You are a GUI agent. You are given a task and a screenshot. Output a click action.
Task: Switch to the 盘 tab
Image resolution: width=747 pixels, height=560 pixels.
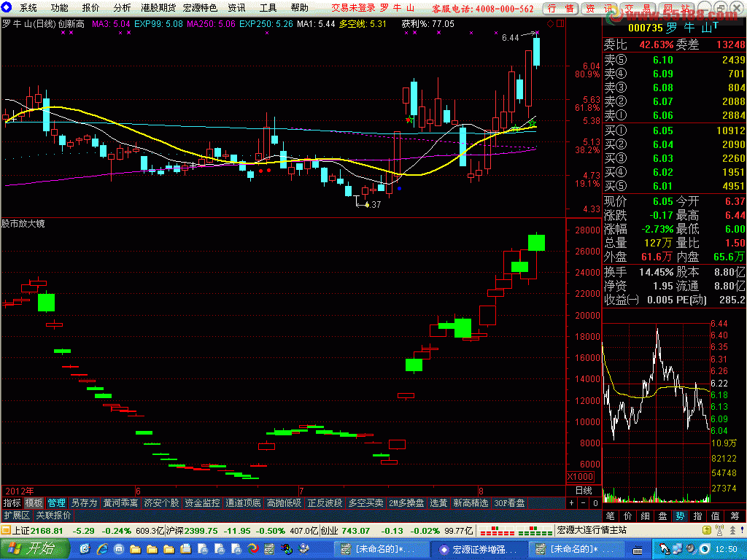(x=662, y=516)
